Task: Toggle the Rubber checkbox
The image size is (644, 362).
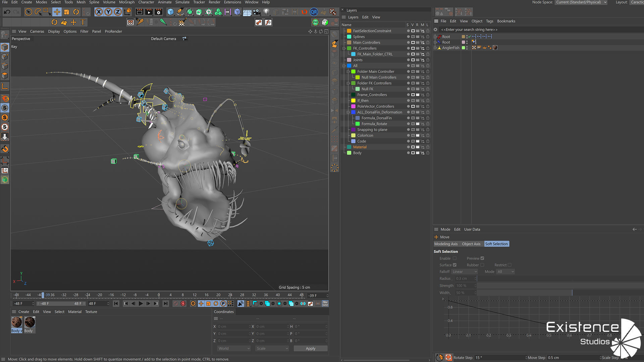Action: click(x=482, y=265)
